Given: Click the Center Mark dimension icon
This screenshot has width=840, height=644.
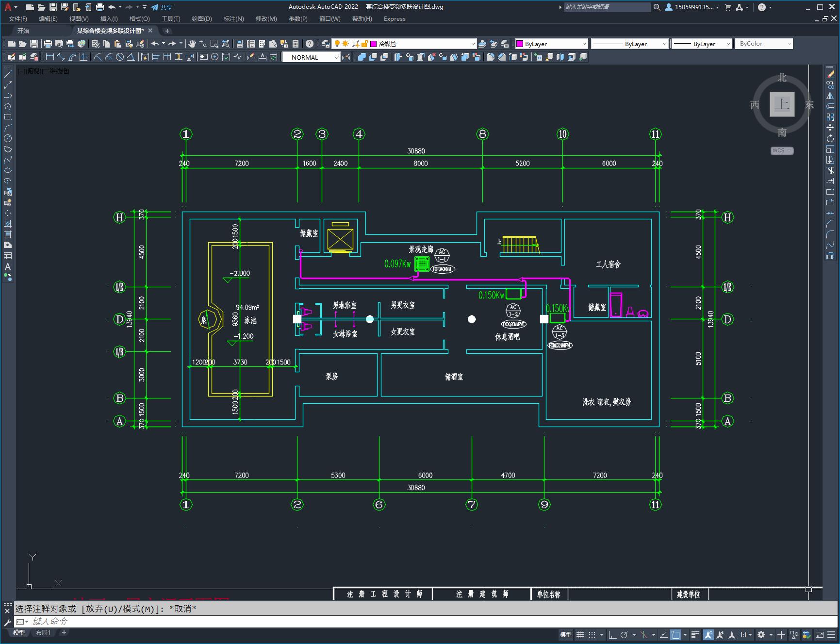Looking at the screenshot, I should pyautogui.click(x=215, y=57).
